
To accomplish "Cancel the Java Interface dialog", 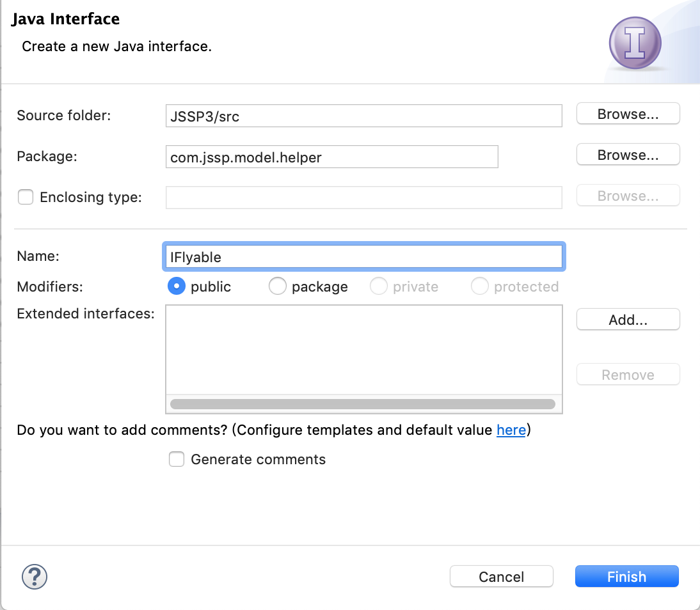I will tap(502, 577).
